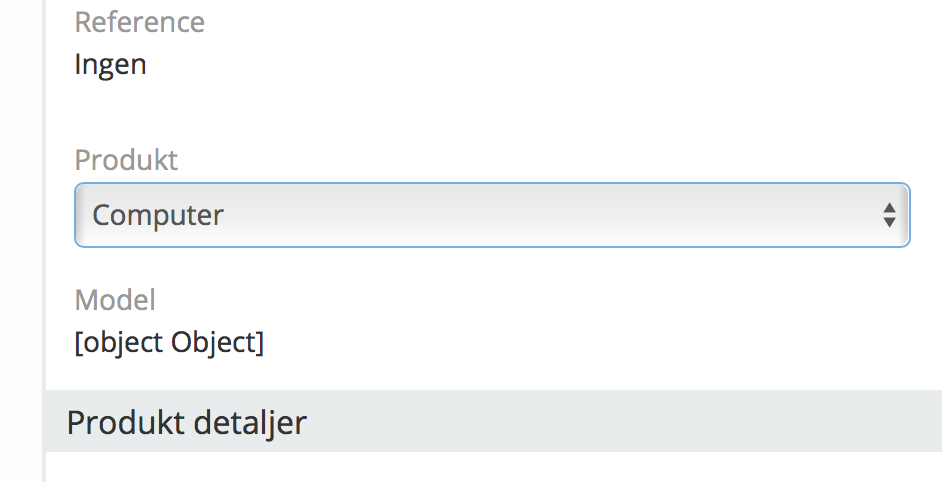Click the gray vertical bar on left edge
Screen dimensions: 942x482
(x=44, y=240)
